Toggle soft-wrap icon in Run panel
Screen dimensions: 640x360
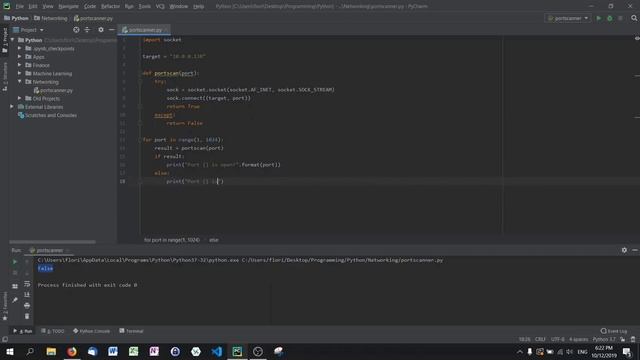point(27,284)
